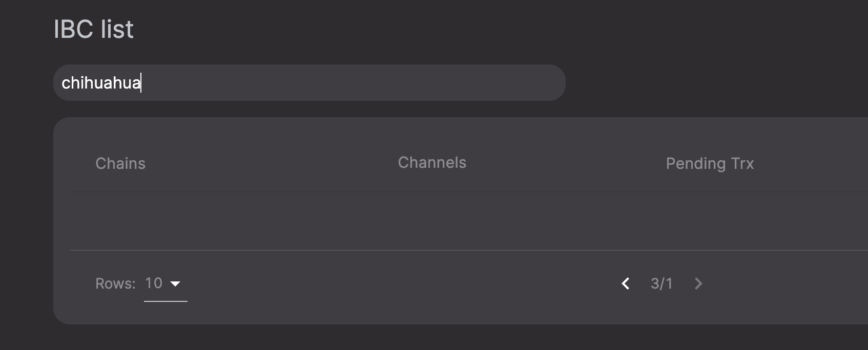Viewport: 868px width, 350px height.
Task: Click the forward navigation arrow near page counter
Action: coord(698,283)
